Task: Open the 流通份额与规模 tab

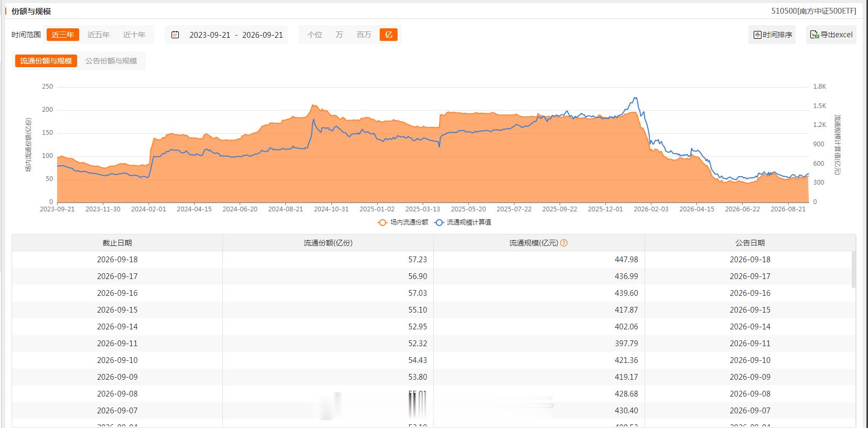Action: 46,61
